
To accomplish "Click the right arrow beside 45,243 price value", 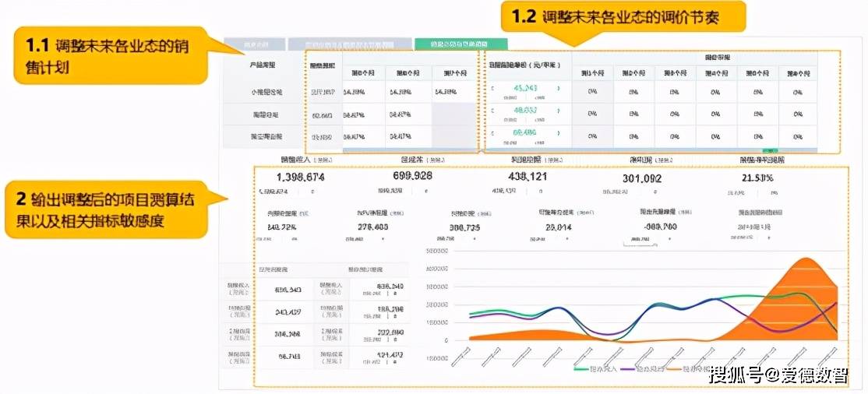I will (x=558, y=89).
